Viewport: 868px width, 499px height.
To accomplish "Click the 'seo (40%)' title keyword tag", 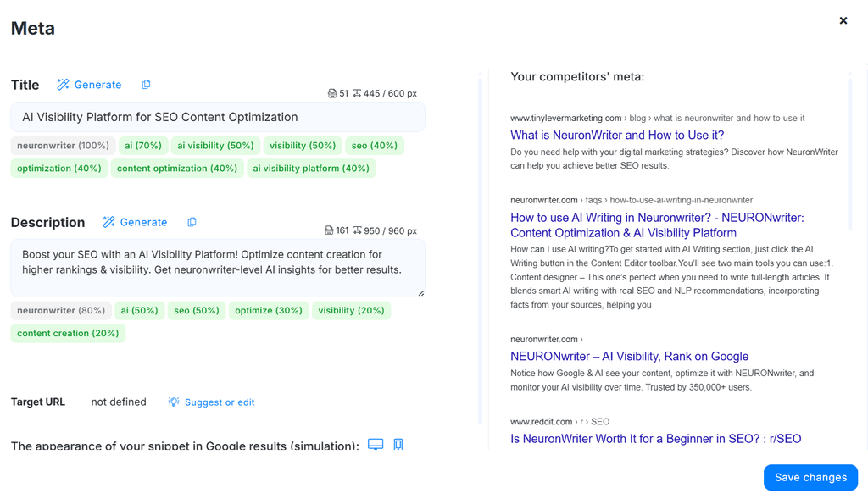I will [375, 146].
